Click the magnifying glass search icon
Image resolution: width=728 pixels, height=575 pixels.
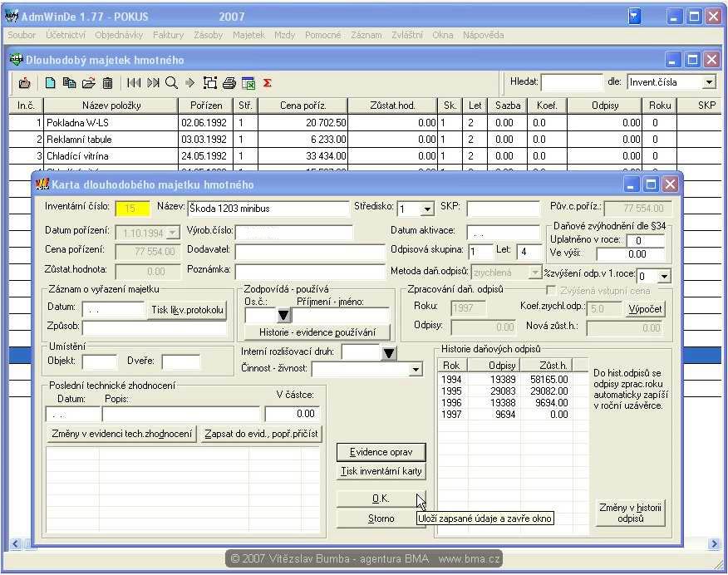click(x=171, y=83)
